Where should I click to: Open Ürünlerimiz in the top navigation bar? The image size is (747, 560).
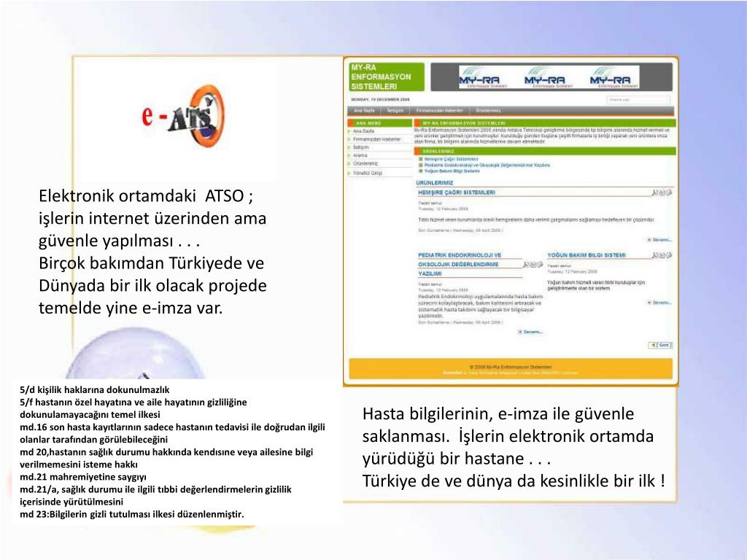(488, 111)
